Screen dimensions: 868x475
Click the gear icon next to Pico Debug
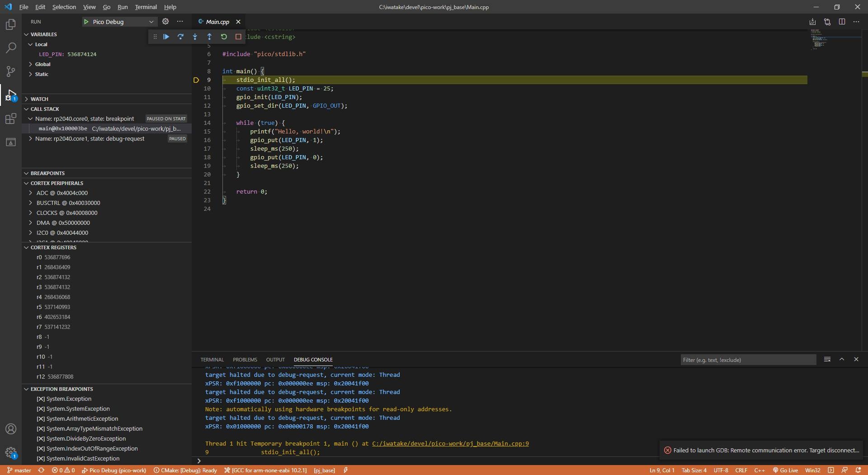coord(165,21)
